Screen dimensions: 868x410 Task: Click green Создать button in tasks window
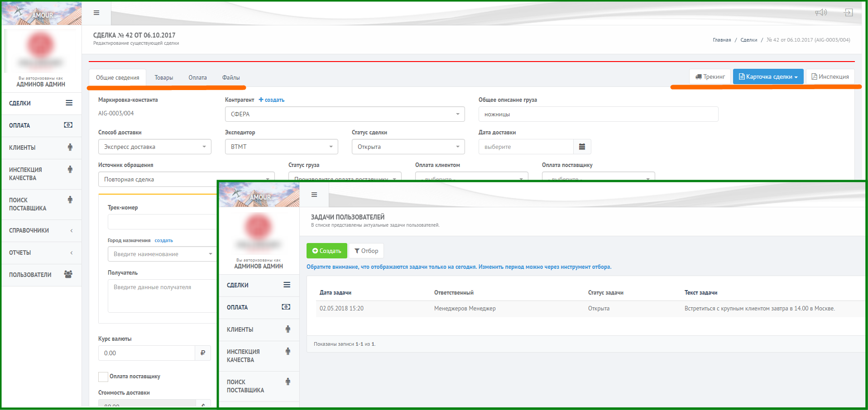pyautogui.click(x=327, y=251)
